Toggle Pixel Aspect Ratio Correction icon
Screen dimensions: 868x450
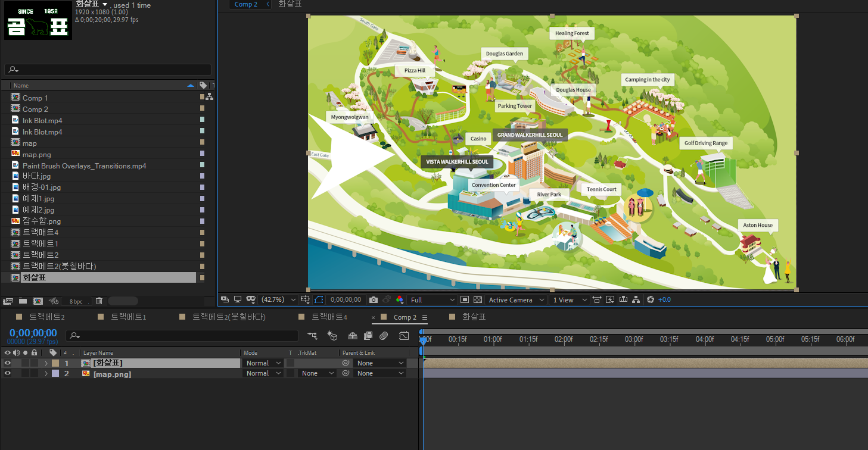pos(597,299)
